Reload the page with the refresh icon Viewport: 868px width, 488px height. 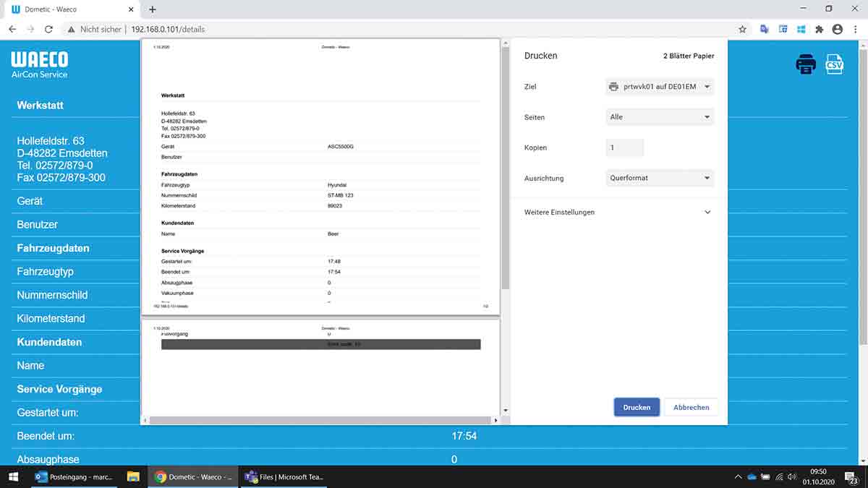tap(48, 30)
